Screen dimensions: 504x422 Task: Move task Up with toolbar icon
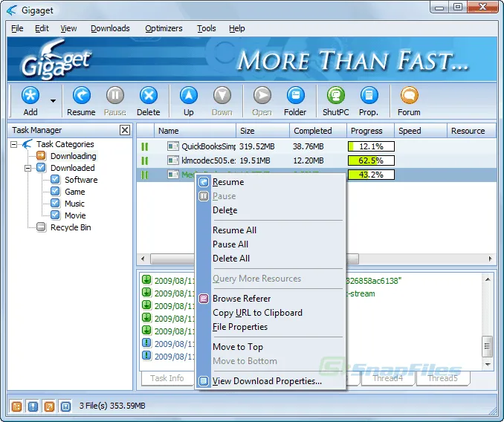coord(189,95)
